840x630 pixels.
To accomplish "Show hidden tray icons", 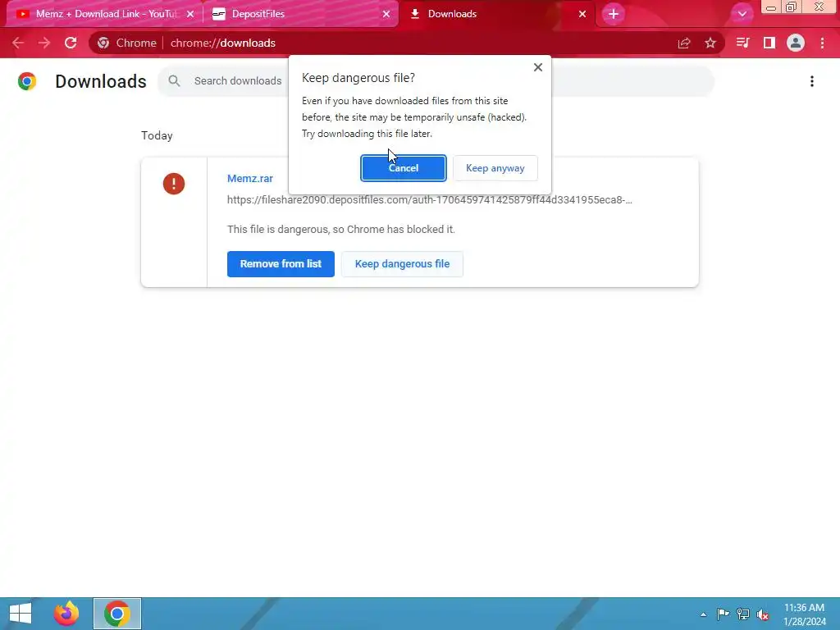I will [x=703, y=614].
